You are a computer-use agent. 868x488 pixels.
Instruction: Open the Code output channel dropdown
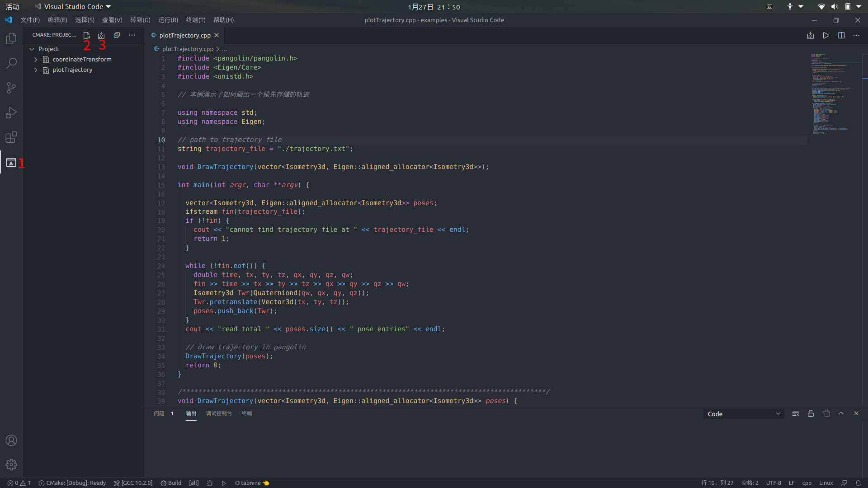[744, 414]
